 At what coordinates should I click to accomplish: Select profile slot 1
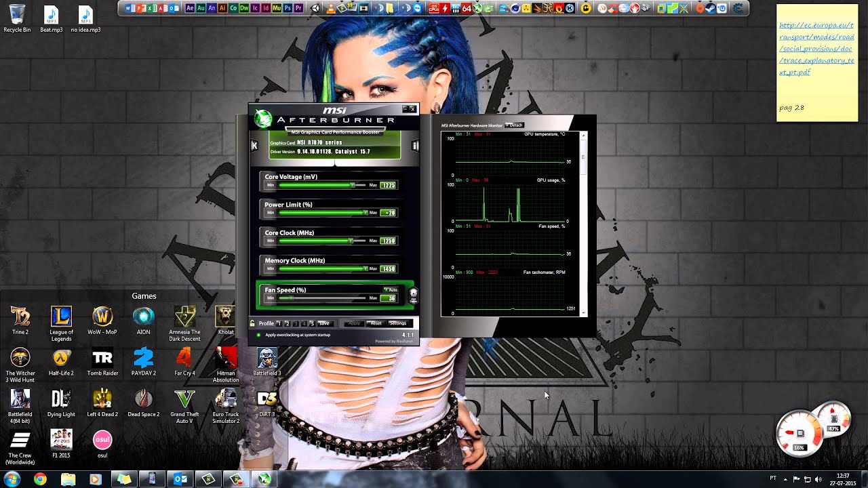[x=279, y=323]
